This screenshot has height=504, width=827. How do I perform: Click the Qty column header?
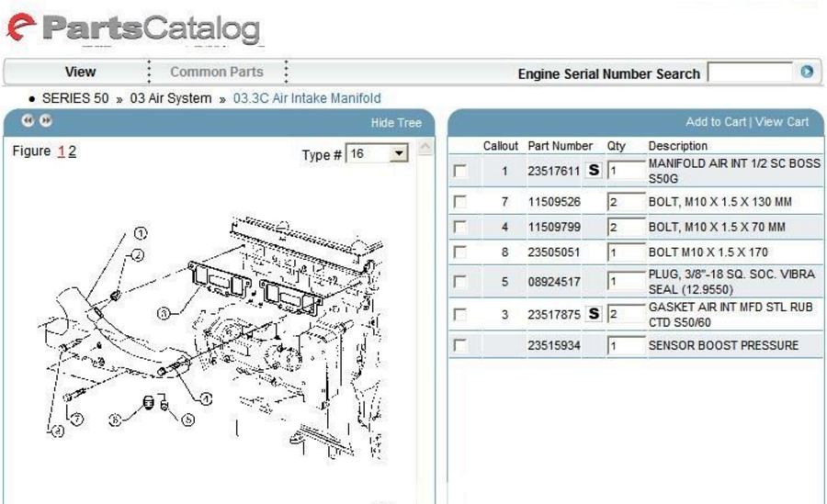pyautogui.click(x=616, y=146)
